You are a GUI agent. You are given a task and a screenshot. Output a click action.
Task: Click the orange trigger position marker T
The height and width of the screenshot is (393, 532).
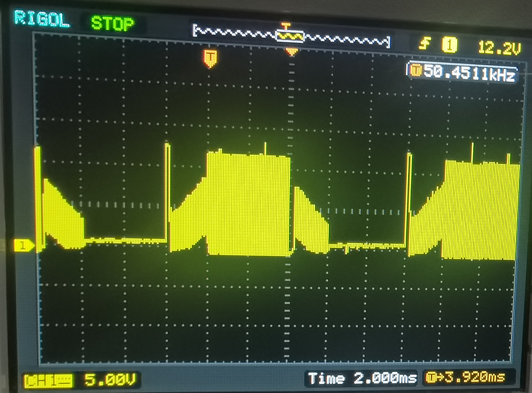[x=211, y=58]
